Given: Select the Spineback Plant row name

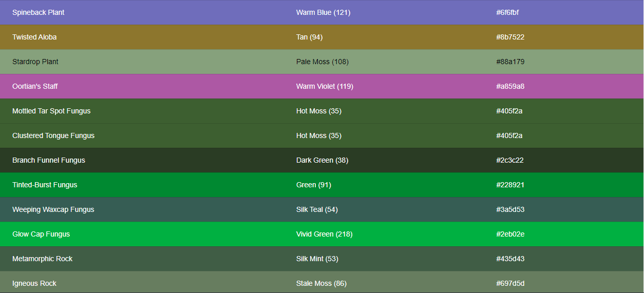Looking at the screenshot, I should (x=39, y=12).
